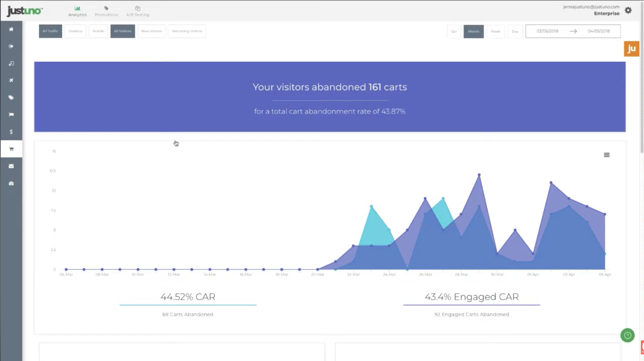
Task: Enable the Returning Visitors filter
Action: [187, 31]
